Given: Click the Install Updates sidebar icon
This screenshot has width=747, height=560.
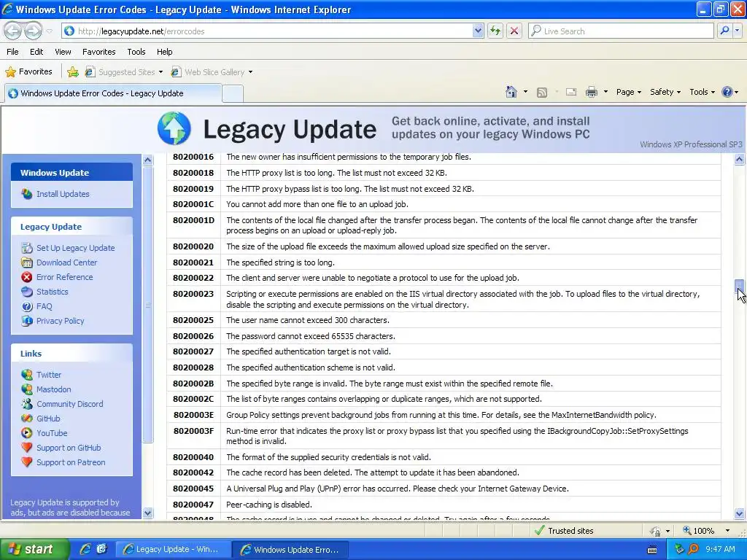Looking at the screenshot, I should click(27, 194).
